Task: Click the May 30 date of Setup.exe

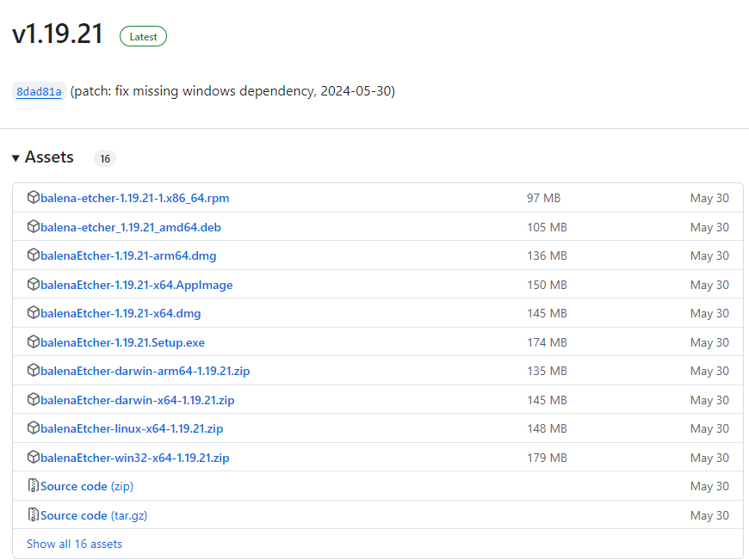Action: 709,342
